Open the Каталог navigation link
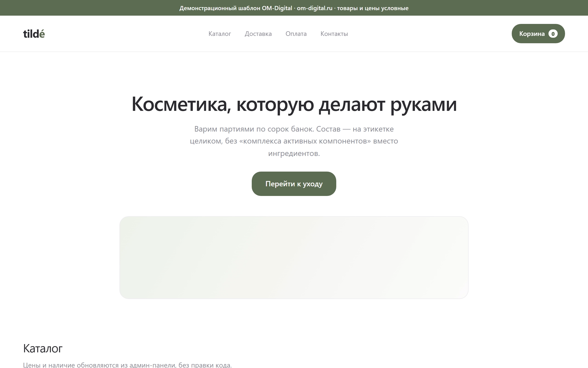This screenshot has height=368, width=588. (220, 34)
